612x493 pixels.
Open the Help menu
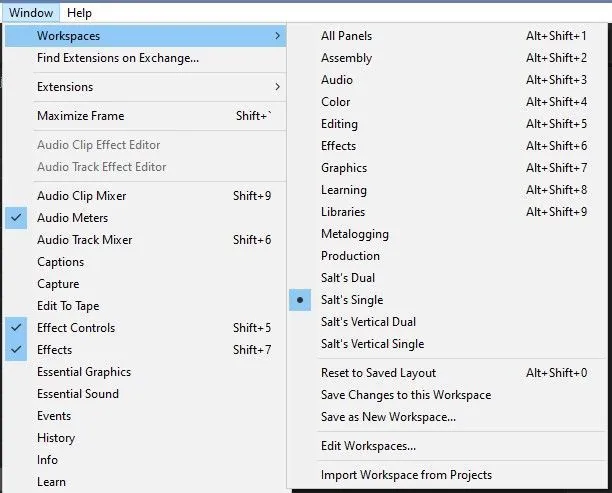[x=79, y=12]
